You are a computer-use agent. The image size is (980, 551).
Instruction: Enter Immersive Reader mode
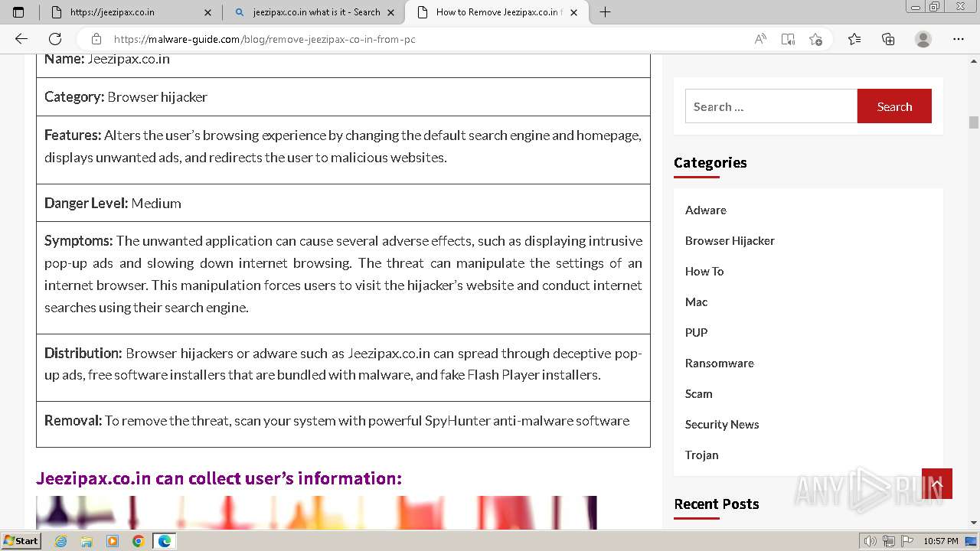pyautogui.click(x=788, y=39)
